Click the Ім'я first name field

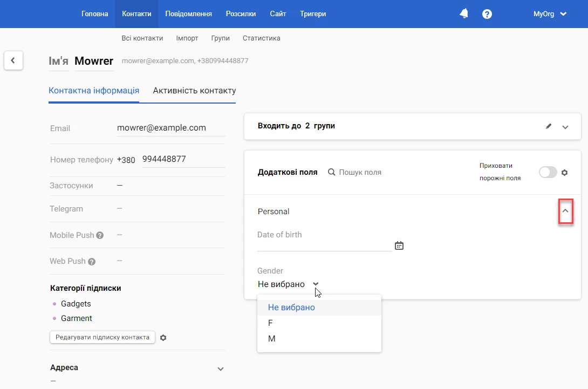[58, 61]
